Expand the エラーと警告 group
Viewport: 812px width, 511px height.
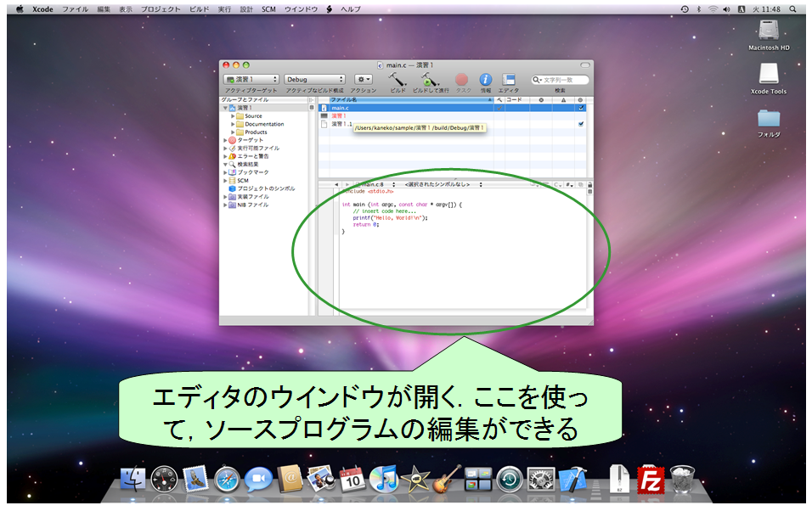226,156
